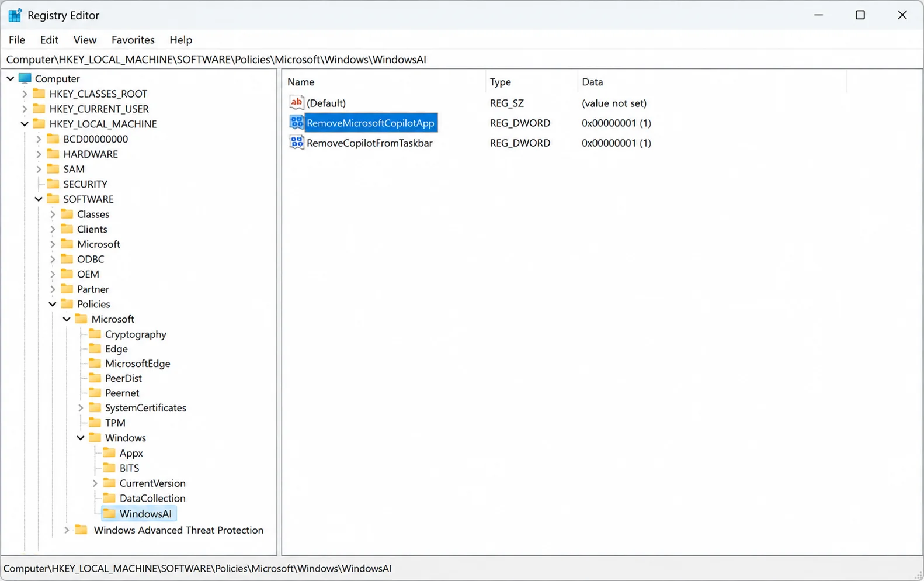
Task: Click the (value not set) data cell
Action: pyautogui.click(x=614, y=103)
